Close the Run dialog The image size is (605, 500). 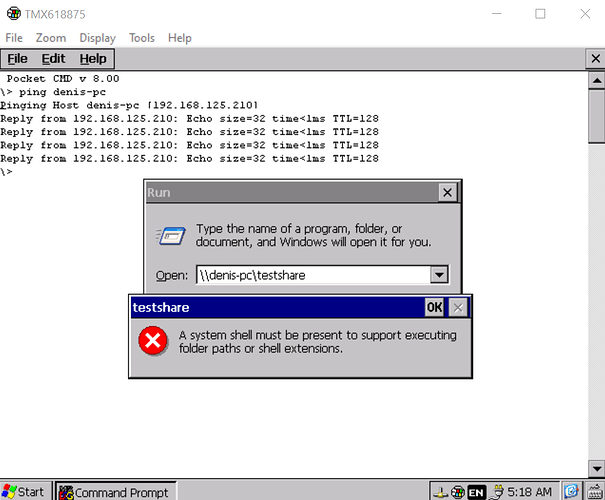pyautogui.click(x=447, y=192)
